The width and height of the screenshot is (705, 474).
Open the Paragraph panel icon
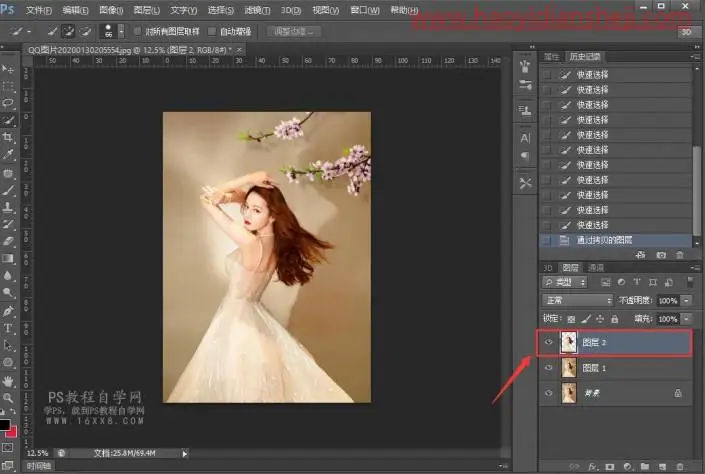pos(525,156)
